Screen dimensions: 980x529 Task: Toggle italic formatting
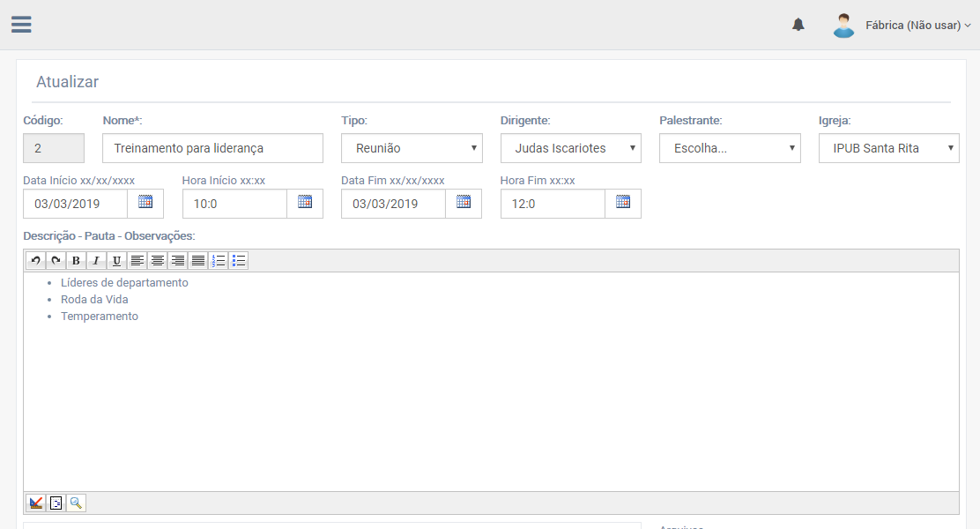(x=96, y=260)
